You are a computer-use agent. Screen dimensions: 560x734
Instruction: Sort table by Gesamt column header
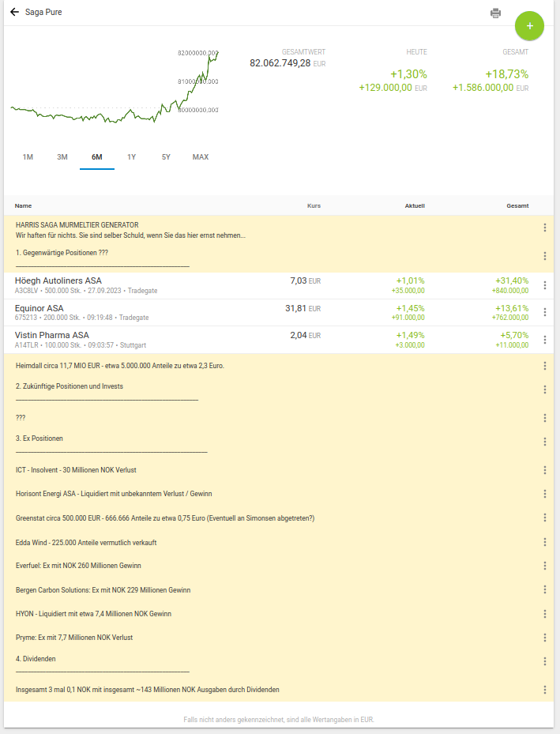click(517, 206)
